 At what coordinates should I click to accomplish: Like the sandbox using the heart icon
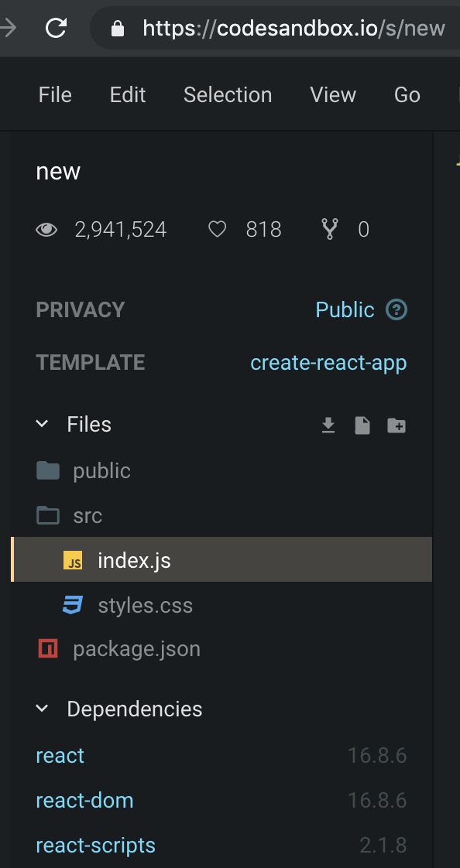point(217,229)
